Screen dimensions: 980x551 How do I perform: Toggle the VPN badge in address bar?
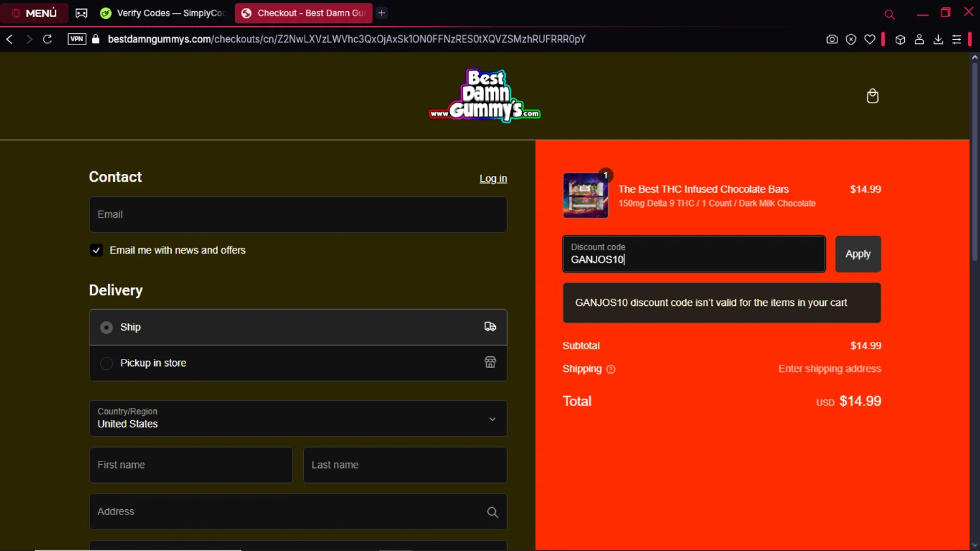tap(76, 39)
